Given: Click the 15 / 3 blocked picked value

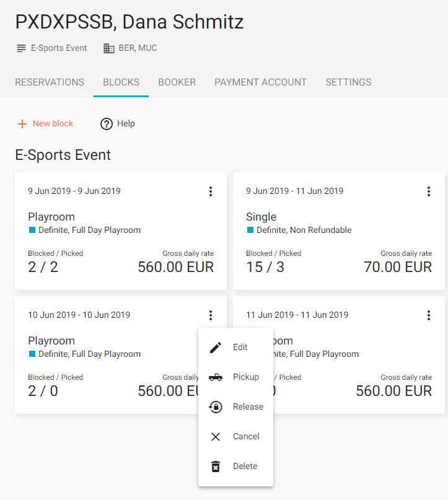Looking at the screenshot, I should (x=265, y=267).
